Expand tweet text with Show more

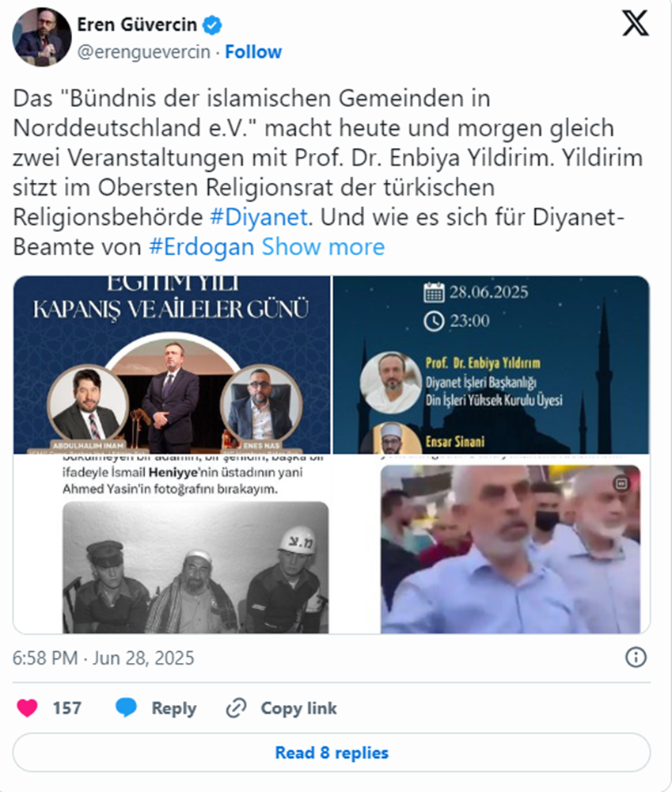pyautogui.click(x=323, y=247)
